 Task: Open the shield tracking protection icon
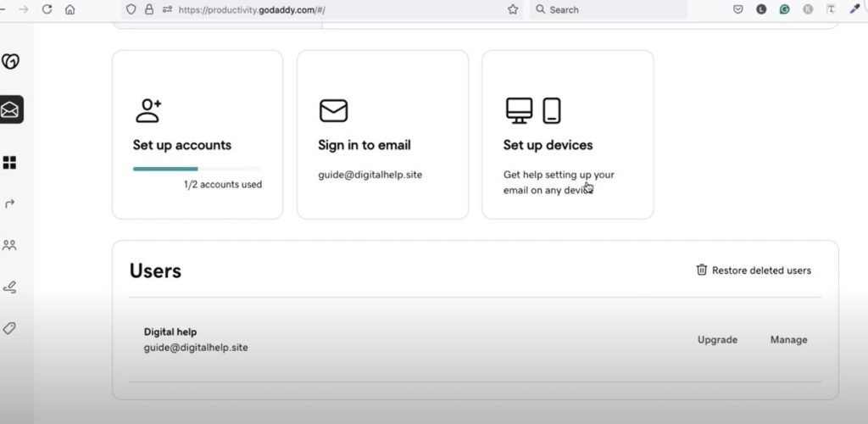click(x=131, y=9)
